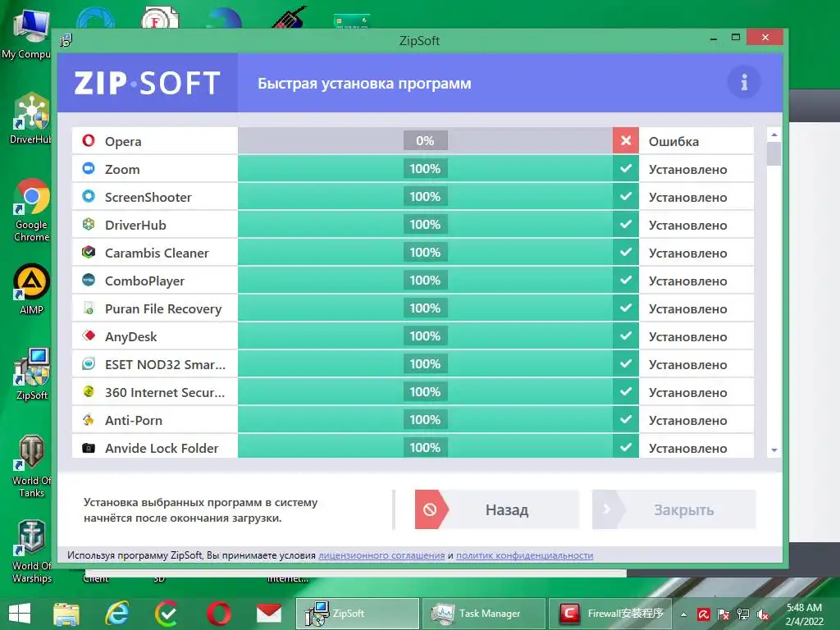Launch Internet Explorer from the taskbar
This screenshot has height=630, width=840.
[x=116, y=614]
